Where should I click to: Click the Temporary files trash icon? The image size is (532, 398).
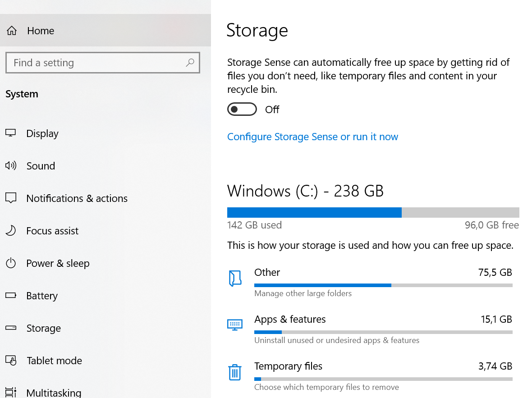tap(235, 372)
